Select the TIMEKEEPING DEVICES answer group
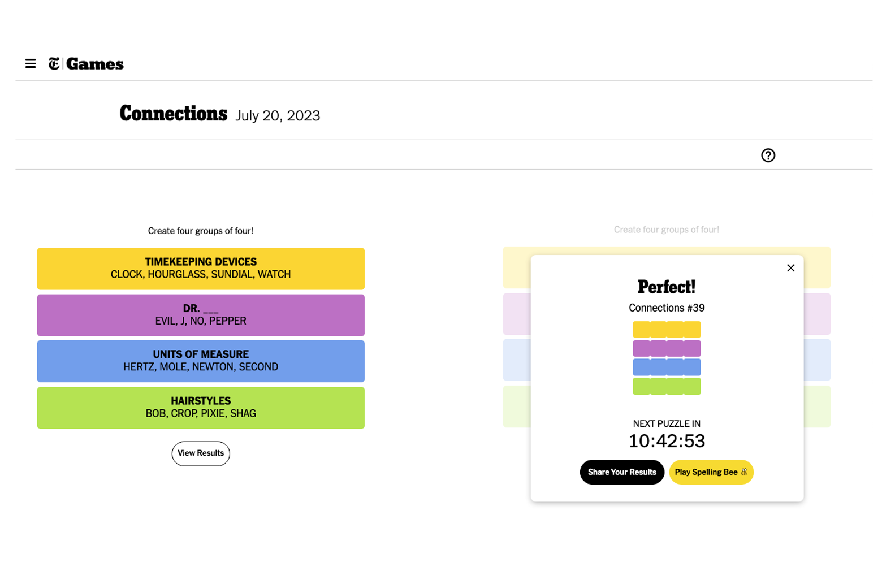This screenshot has height=588, width=882. [x=201, y=268]
